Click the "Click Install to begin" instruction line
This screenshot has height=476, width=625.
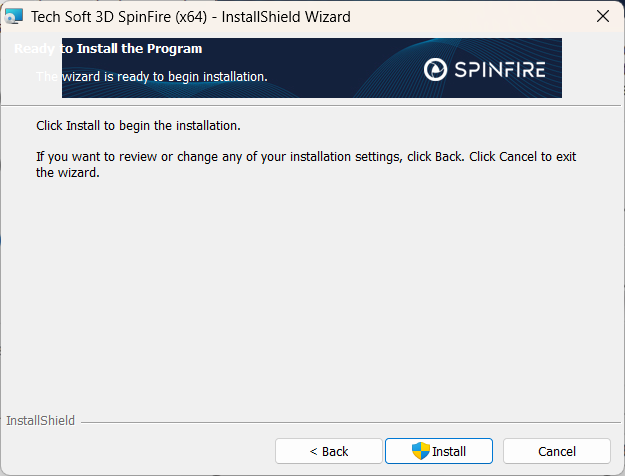pos(138,127)
